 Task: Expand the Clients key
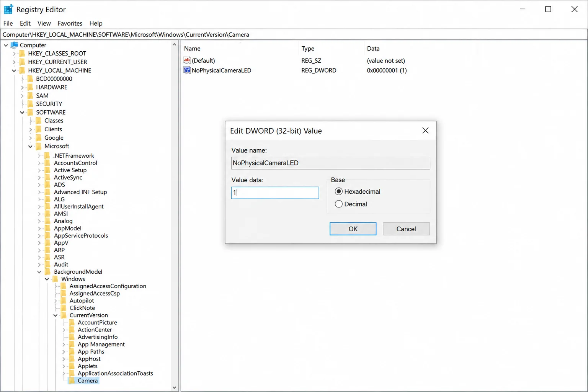pyautogui.click(x=30, y=129)
